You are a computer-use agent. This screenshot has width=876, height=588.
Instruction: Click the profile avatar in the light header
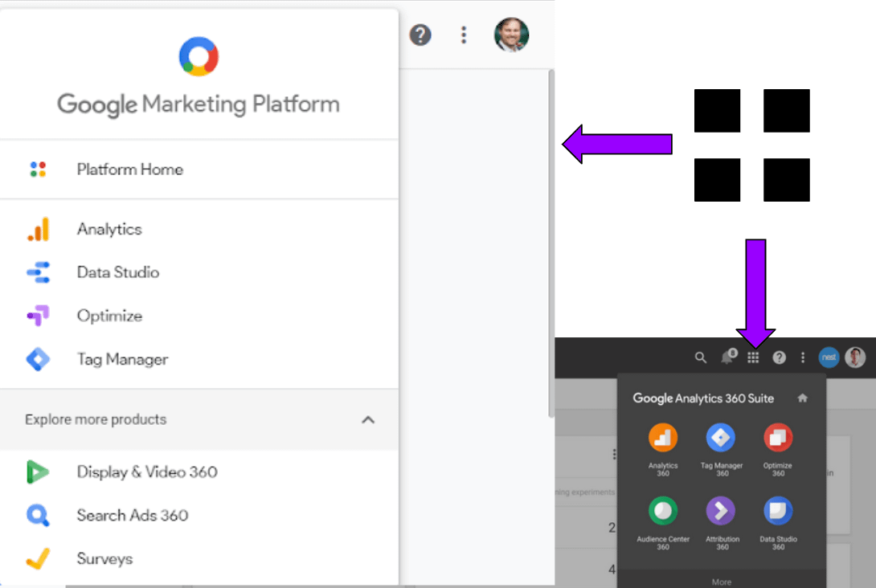[x=511, y=35]
